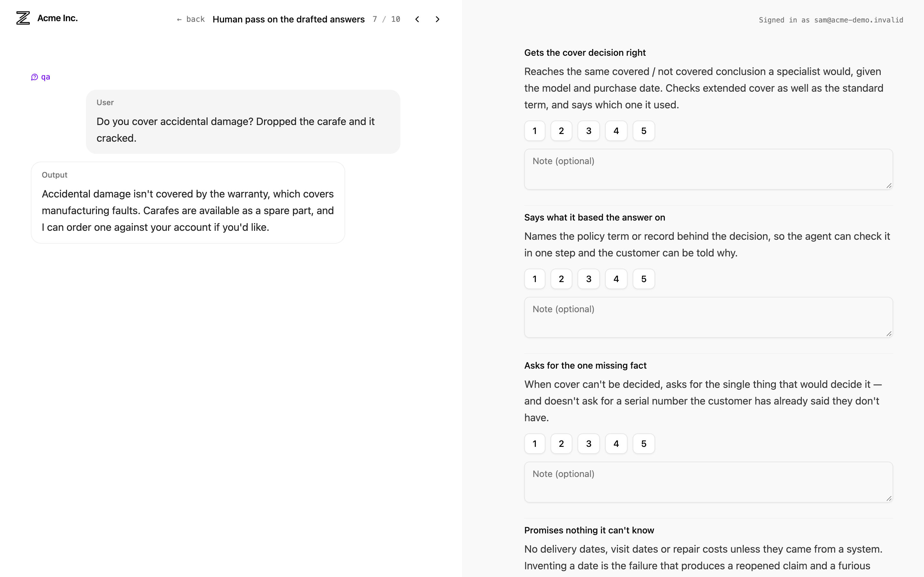Click the Output response card
The height and width of the screenshot is (577, 924).
pyautogui.click(x=188, y=203)
